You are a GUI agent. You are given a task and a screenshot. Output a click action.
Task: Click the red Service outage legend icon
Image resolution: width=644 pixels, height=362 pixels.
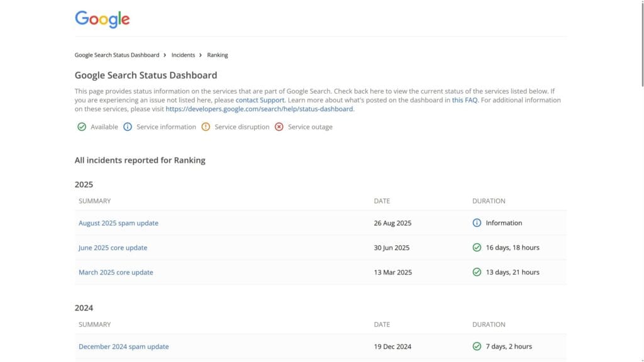pos(279,127)
